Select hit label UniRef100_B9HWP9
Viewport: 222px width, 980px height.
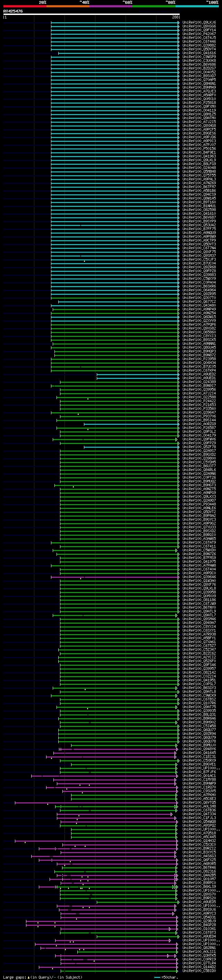(199, 783)
